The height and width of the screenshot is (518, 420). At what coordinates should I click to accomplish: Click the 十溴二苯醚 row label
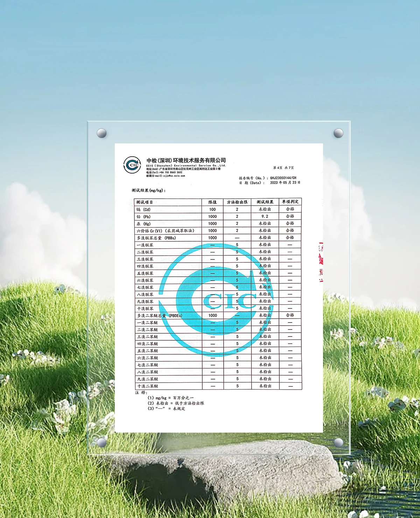coord(147,386)
